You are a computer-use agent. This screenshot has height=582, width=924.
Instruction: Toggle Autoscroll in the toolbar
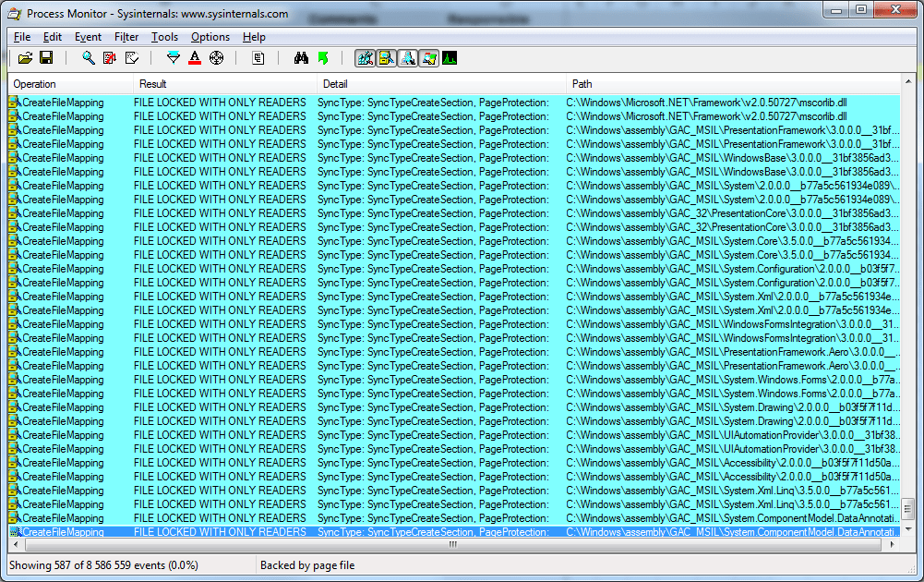(110, 58)
